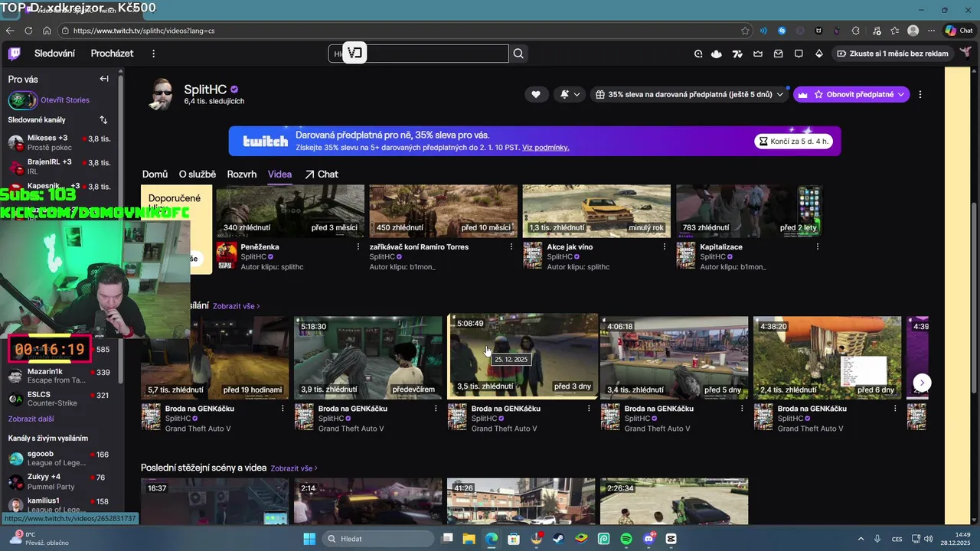Open Steam from the taskbar
Screen dimensions: 980x551
(x=558, y=539)
